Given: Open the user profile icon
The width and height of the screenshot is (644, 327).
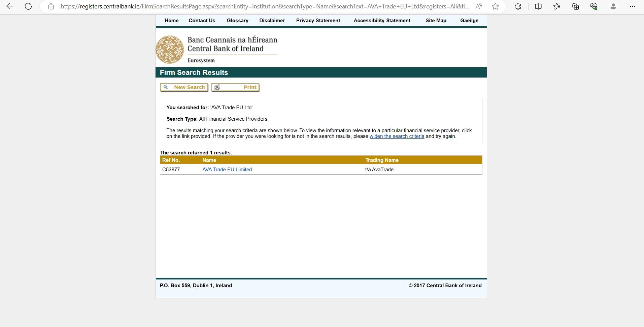Looking at the screenshot, I should (613, 6).
